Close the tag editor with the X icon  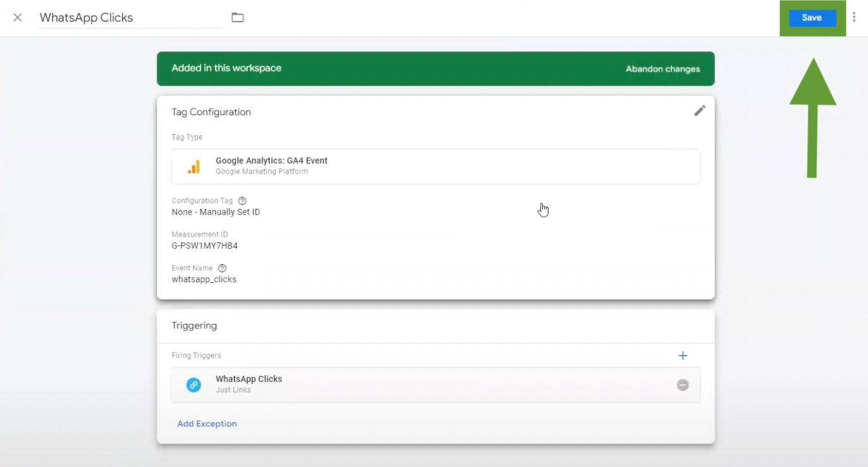click(x=18, y=18)
